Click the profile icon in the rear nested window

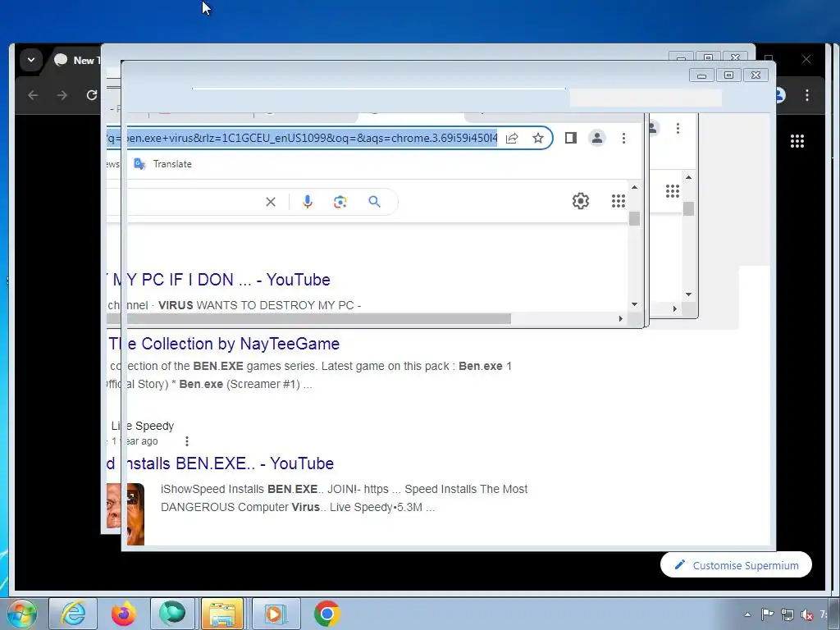[x=652, y=129]
